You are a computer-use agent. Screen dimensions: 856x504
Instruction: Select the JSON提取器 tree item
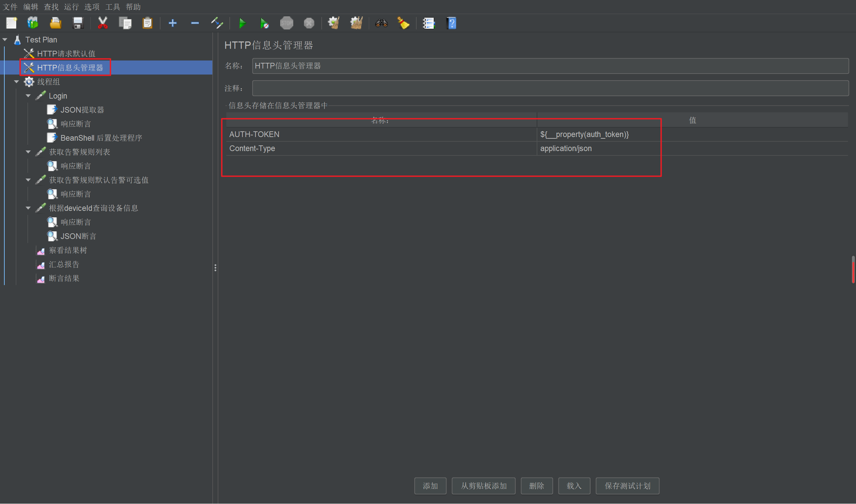82,110
